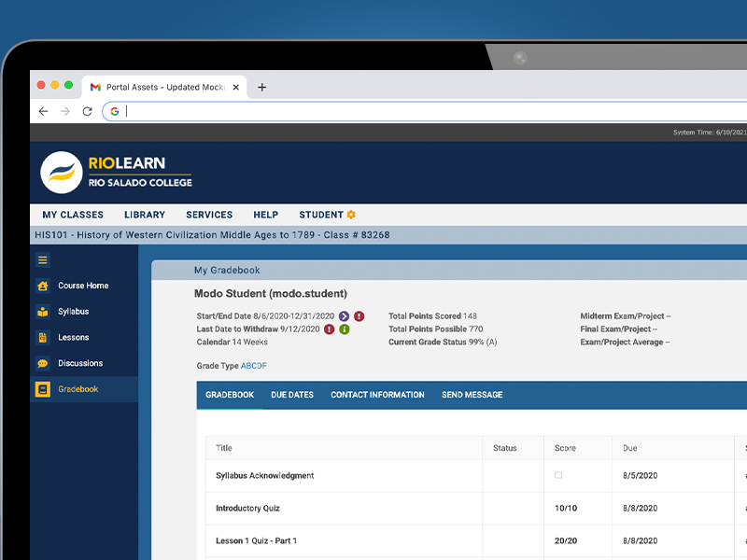Open the STUDENT menu
Viewport: 747px width, 560px height.
pyautogui.click(x=321, y=215)
